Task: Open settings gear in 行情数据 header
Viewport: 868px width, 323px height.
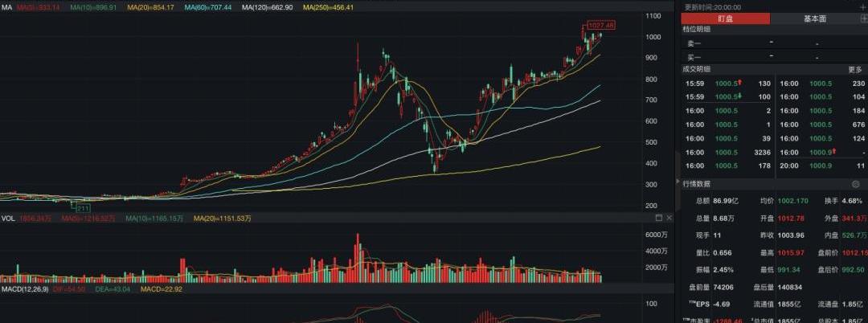Action: pyautogui.click(x=855, y=184)
